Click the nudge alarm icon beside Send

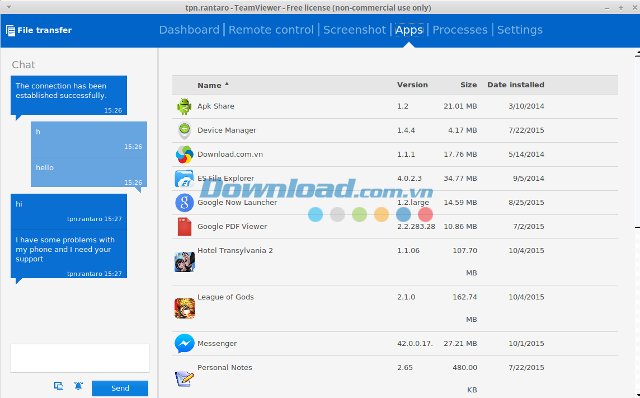tap(78, 386)
